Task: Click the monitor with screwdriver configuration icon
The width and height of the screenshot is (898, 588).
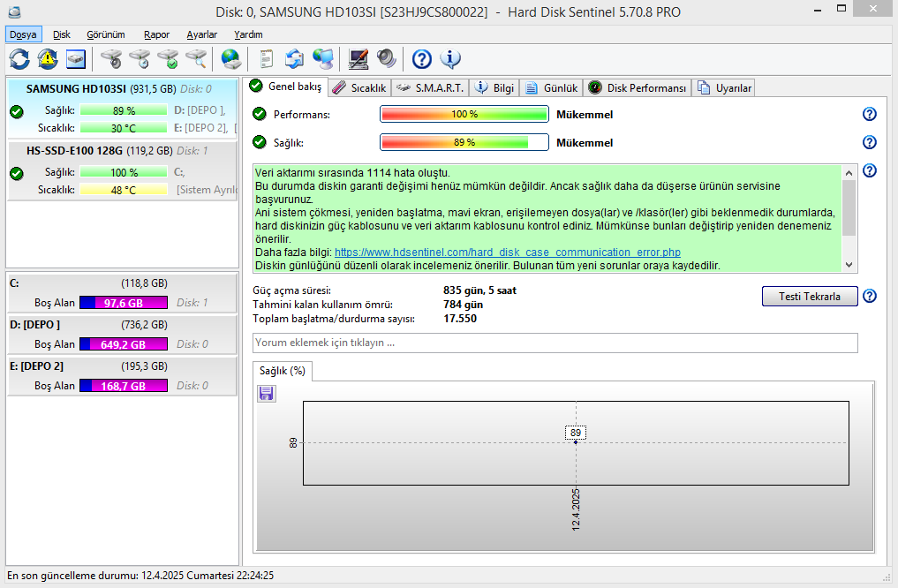Action: point(358,59)
